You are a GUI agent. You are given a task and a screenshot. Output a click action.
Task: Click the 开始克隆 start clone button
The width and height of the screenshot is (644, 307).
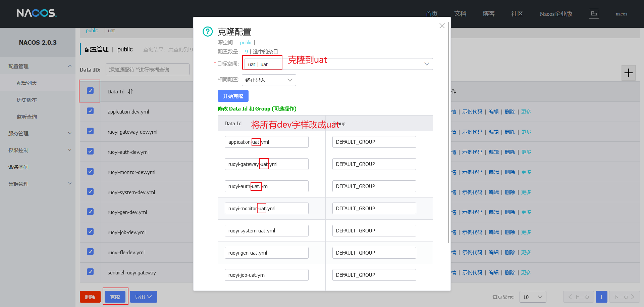(x=233, y=96)
